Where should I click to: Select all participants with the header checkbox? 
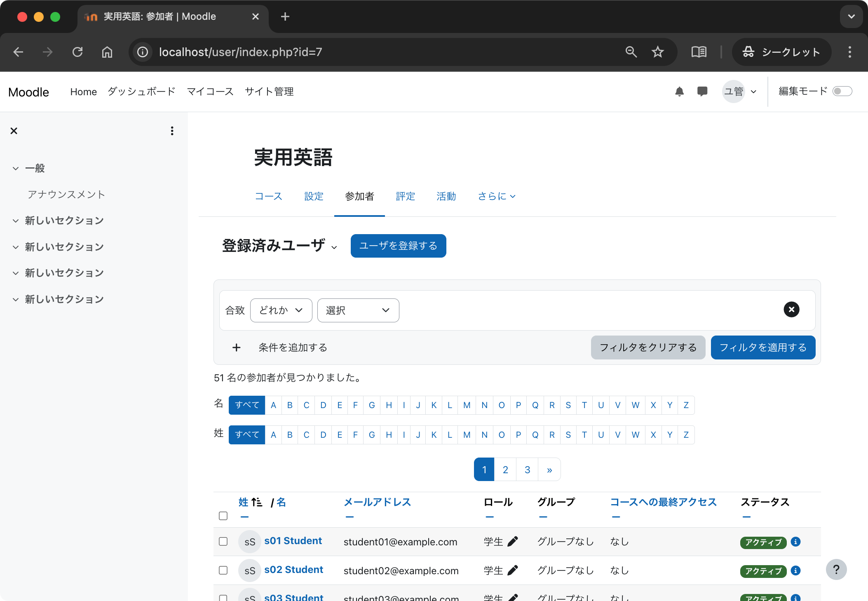click(223, 516)
